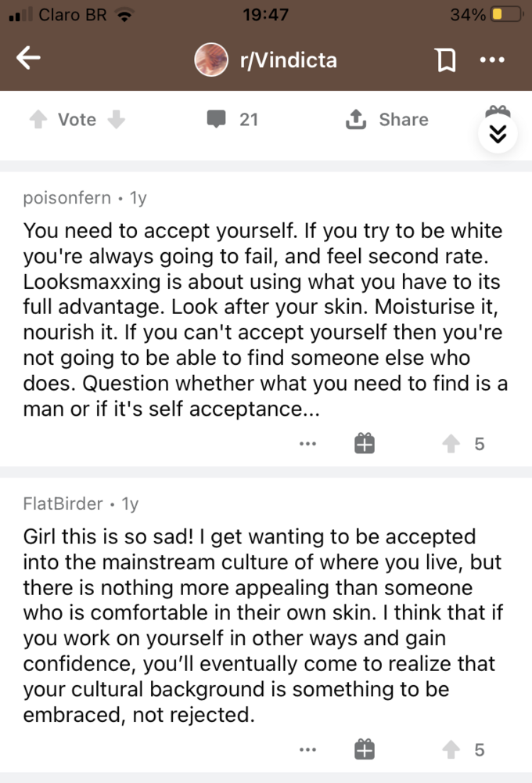Upvote FlatBirder's comment
The image size is (532, 783).
point(451,749)
